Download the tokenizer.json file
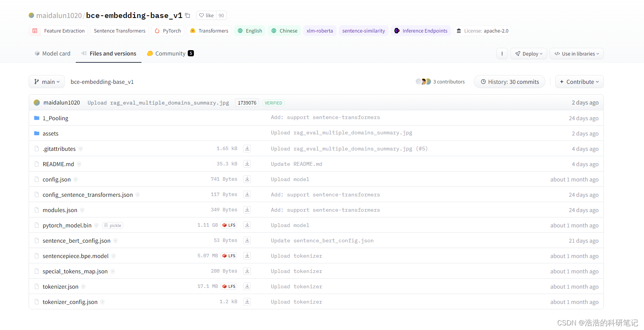 tap(247, 286)
